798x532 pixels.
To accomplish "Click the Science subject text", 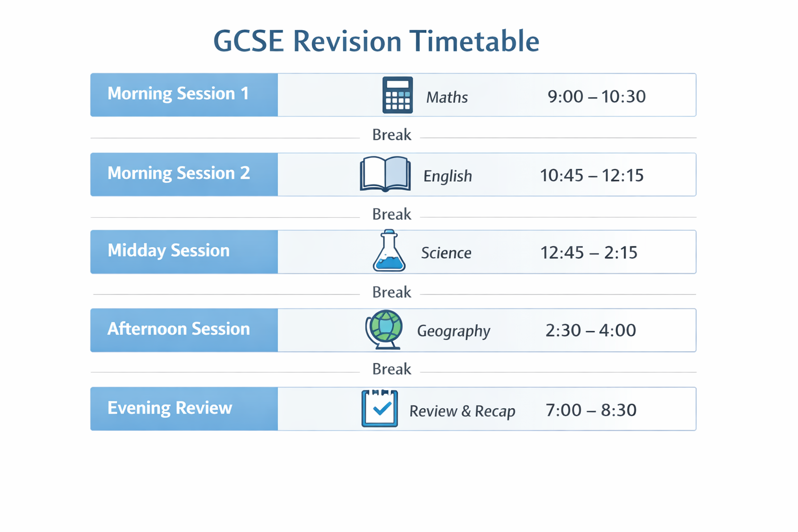I will coord(446,253).
